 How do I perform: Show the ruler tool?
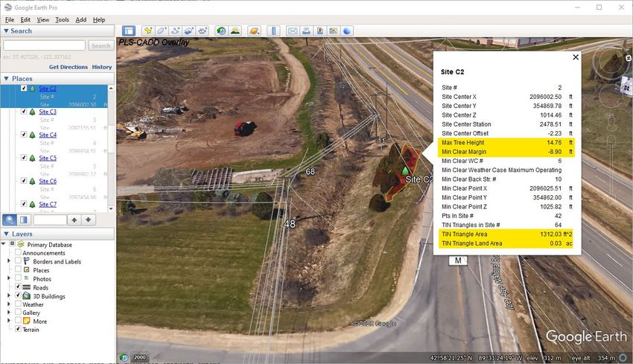pyautogui.click(x=274, y=31)
